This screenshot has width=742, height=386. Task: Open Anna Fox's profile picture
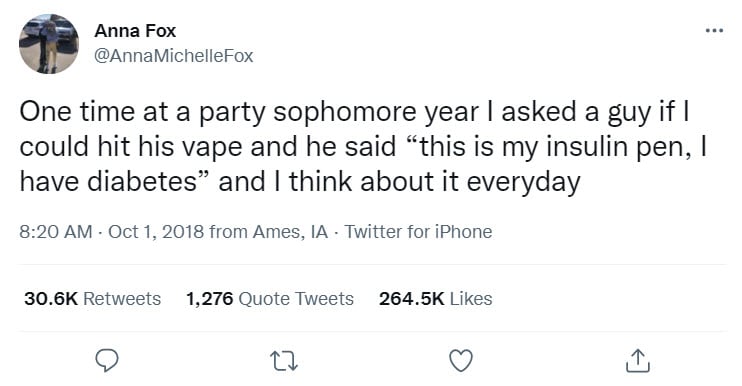tap(49, 44)
